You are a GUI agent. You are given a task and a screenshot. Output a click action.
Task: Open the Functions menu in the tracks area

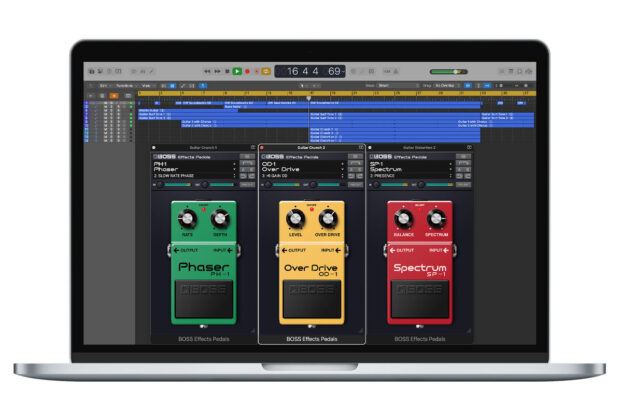(125, 85)
